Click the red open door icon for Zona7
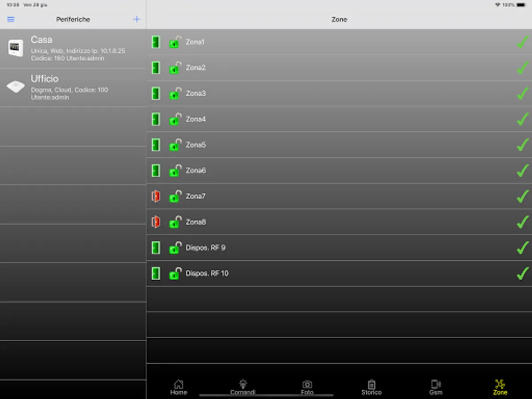This screenshot has width=532, height=399. (156, 196)
